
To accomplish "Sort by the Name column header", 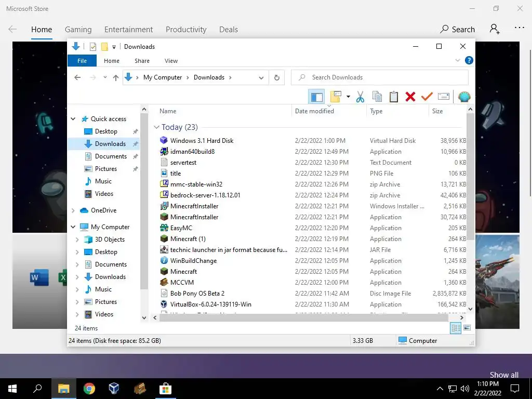I will [x=168, y=111].
